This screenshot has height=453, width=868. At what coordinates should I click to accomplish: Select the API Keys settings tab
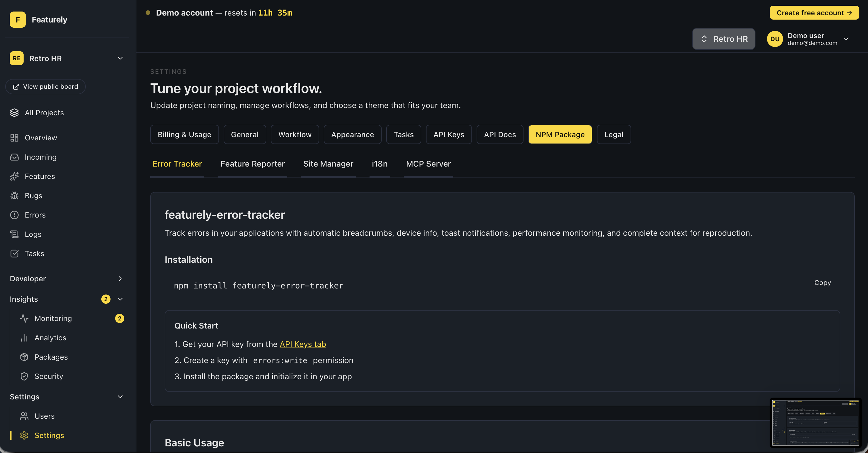point(448,135)
